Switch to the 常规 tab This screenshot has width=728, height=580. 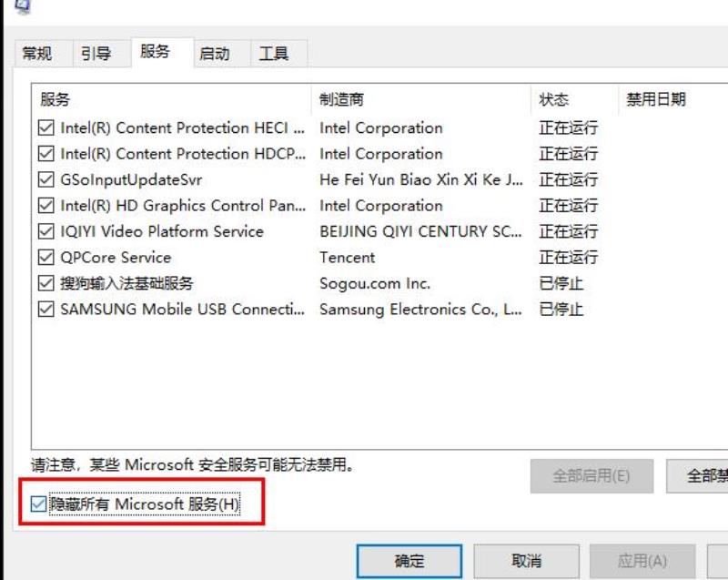[x=38, y=54]
